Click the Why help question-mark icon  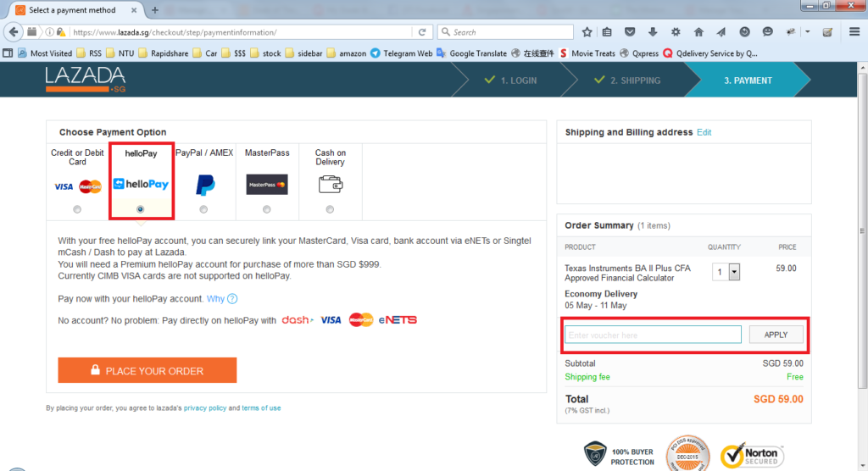coord(232,299)
